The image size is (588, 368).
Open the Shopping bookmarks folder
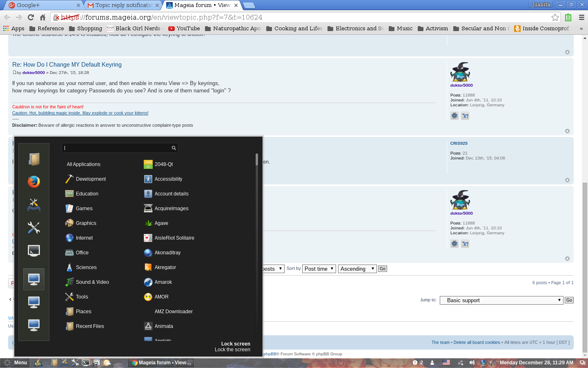click(x=86, y=29)
